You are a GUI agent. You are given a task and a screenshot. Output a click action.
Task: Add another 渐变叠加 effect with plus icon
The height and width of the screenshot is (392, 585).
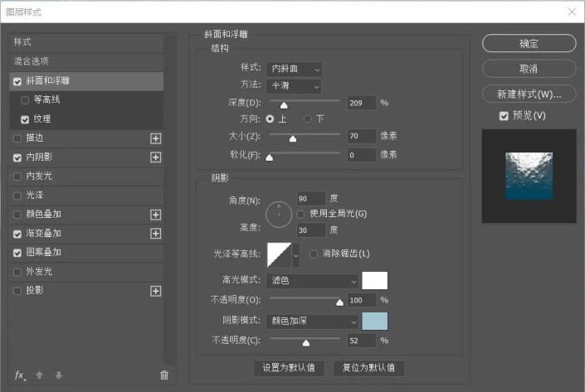[155, 234]
